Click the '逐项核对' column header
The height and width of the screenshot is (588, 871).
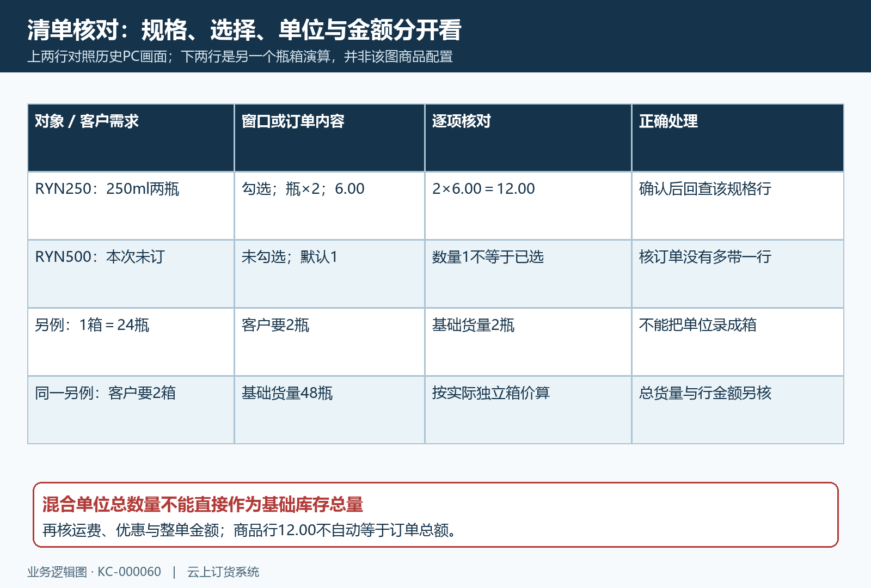pyautogui.click(x=528, y=138)
